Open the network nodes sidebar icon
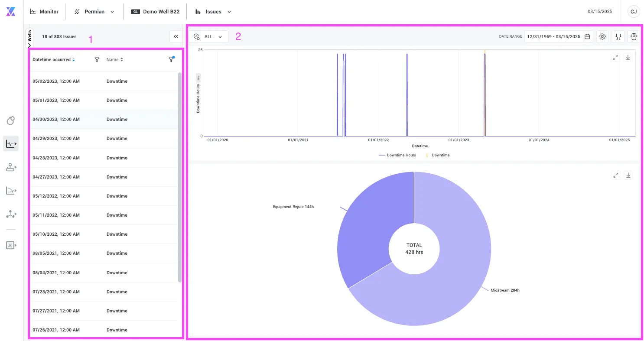The image size is (644, 341). [x=11, y=214]
